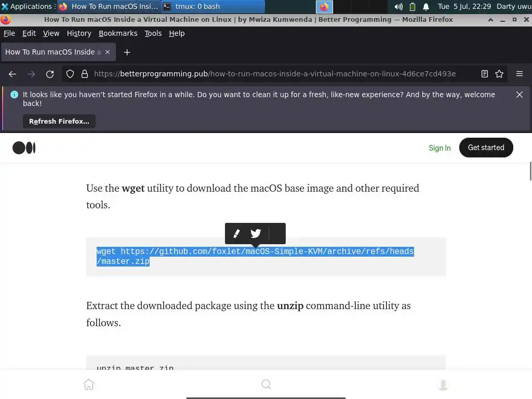
Task: Highlight selected text with the pencil icon
Action: (x=236, y=233)
